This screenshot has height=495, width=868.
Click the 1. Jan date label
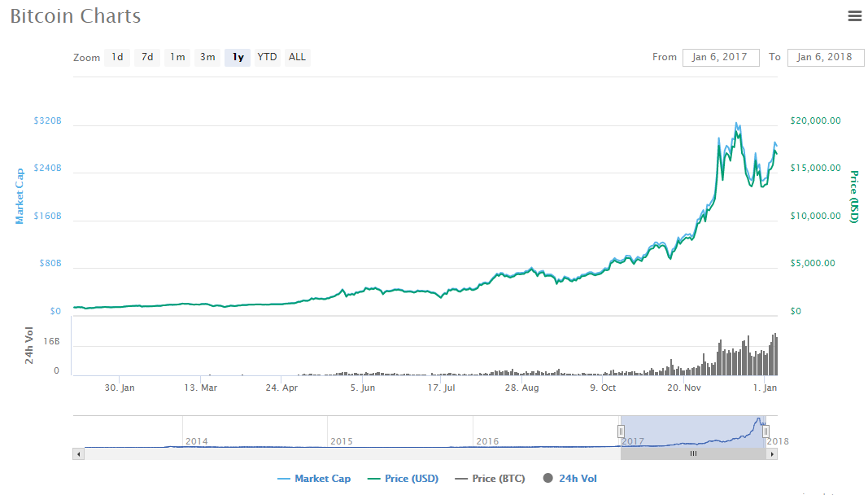[765, 388]
